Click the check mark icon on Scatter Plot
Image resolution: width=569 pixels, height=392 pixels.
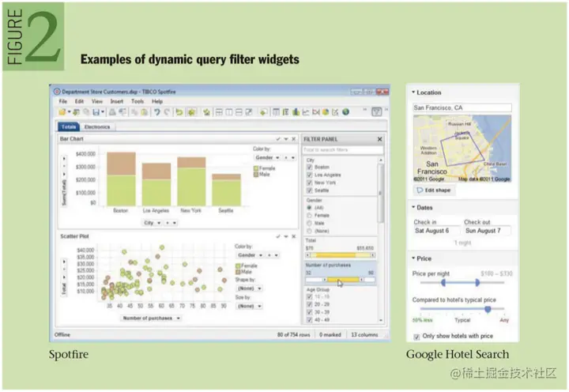pos(278,236)
